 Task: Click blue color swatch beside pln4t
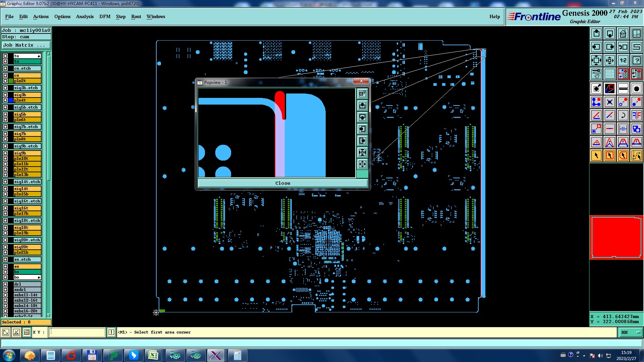pyautogui.click(x=11, y=100)
